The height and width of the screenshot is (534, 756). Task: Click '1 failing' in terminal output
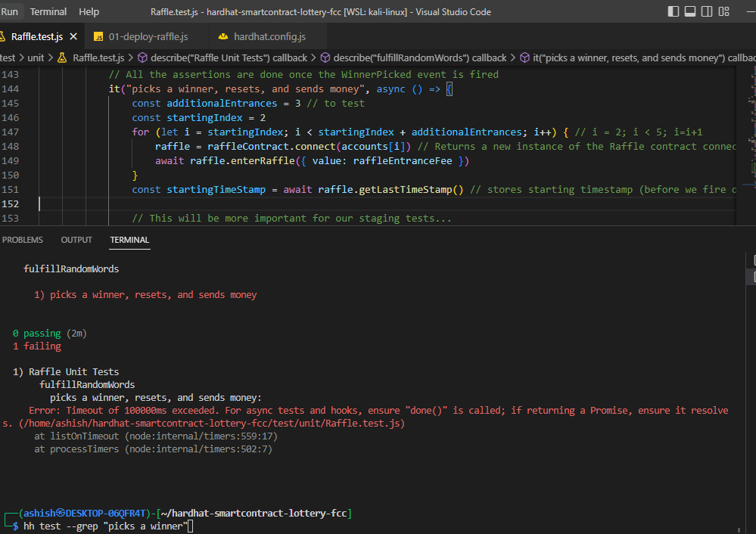tap(37, 346)
